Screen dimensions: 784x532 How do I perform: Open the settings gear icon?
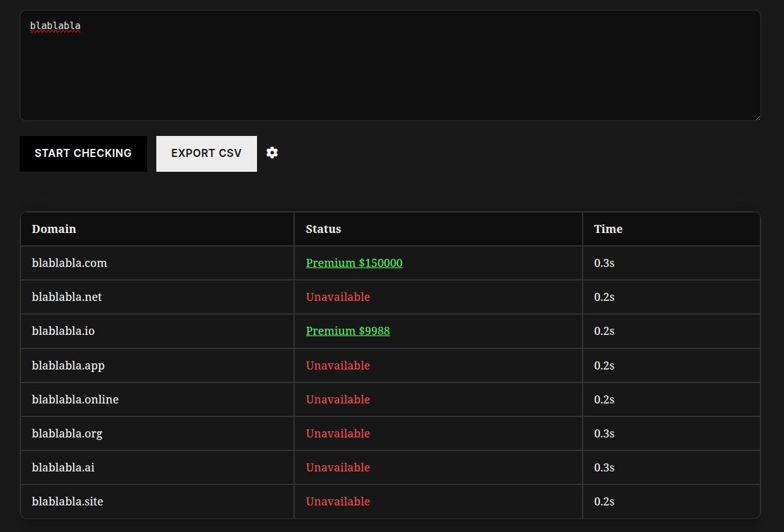pyautogui.click(x=272, y=153)
